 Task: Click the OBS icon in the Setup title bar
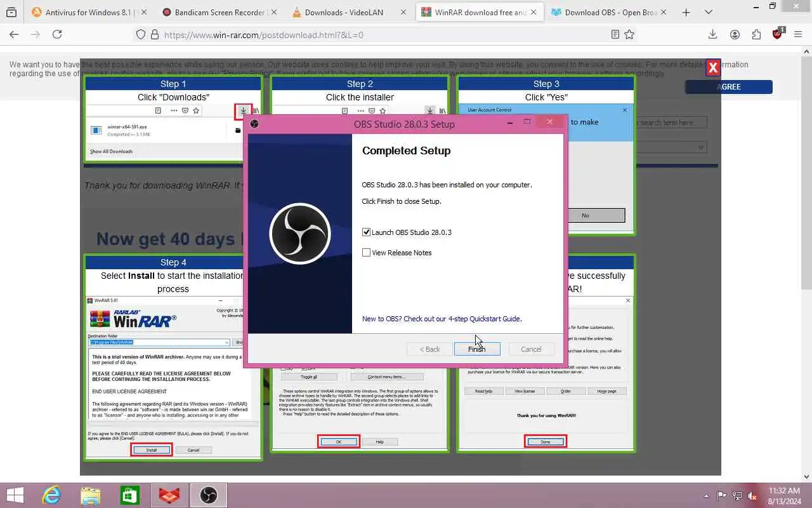click(254, 124)
